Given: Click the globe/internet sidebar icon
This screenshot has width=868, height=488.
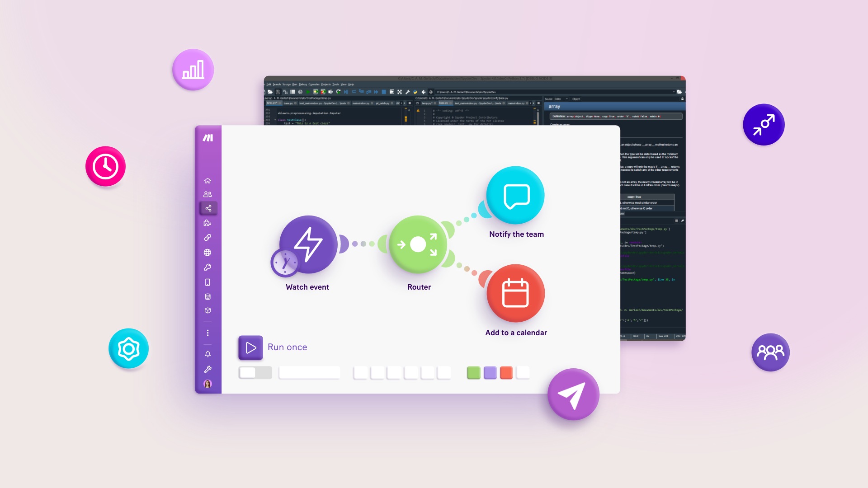Looking at the screenshot, I should coord(208,253).
